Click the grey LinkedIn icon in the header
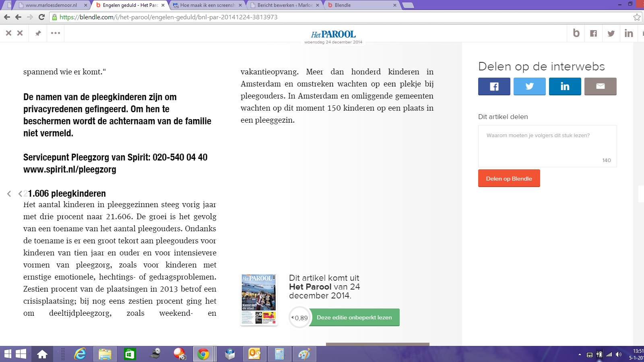This screenshot has height=362, width=644. coord(628,33)
